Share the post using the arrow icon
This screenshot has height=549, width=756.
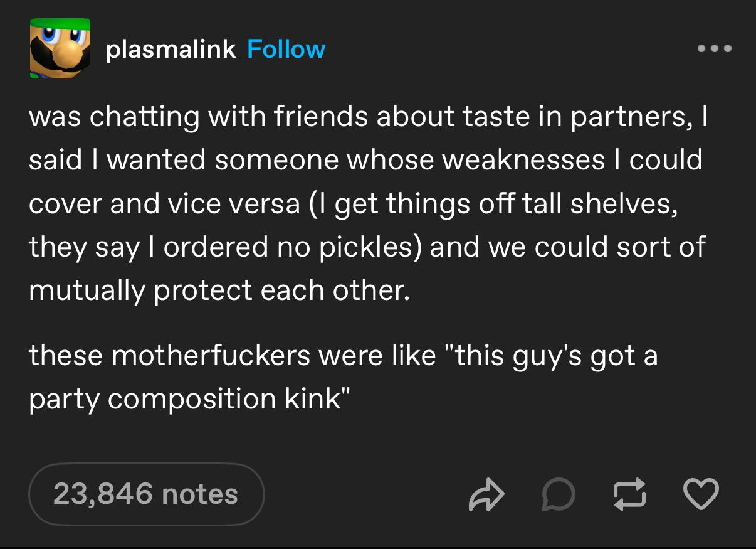click(486, 494)
